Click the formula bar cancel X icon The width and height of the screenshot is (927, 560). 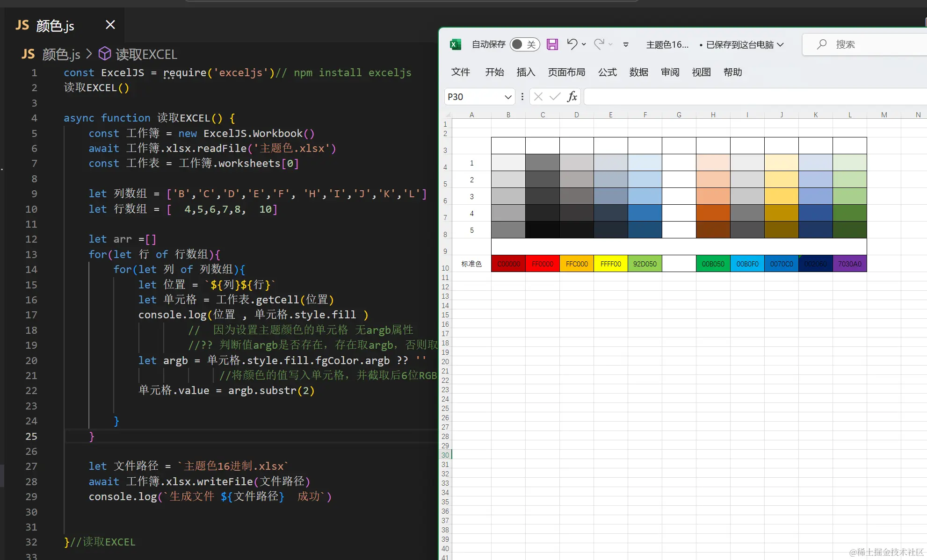[x=538, y=97]
